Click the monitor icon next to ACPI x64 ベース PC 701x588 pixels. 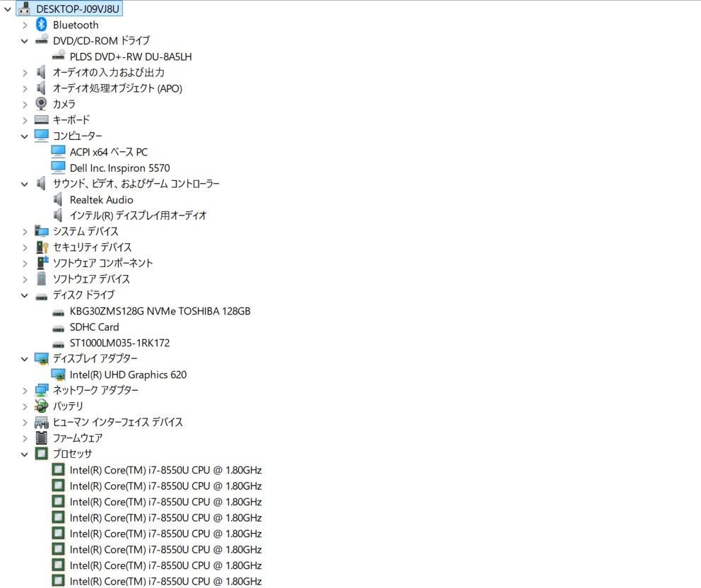[58, 152]
